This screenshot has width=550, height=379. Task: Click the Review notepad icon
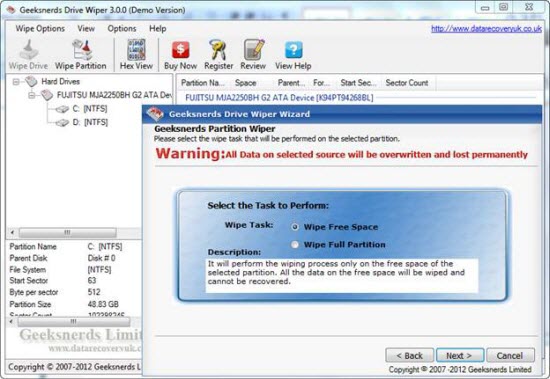point(253,50)
